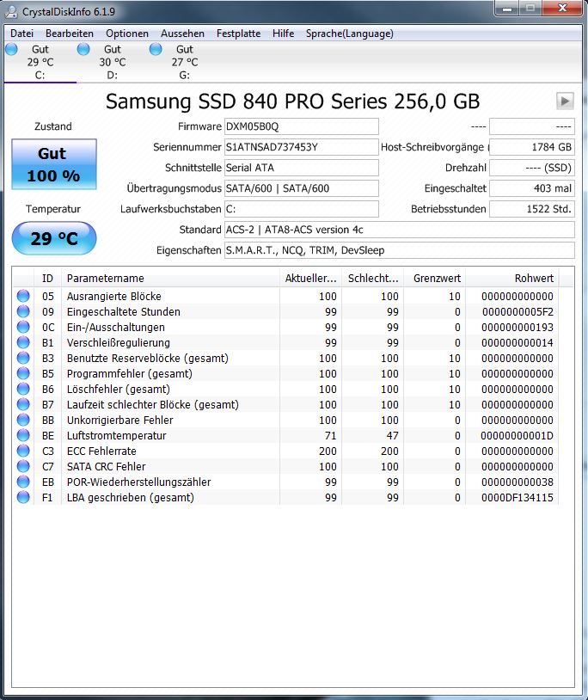Select the Verschleißregulierung parameter text
Screen dimensions: 588x700
(119, 342)
